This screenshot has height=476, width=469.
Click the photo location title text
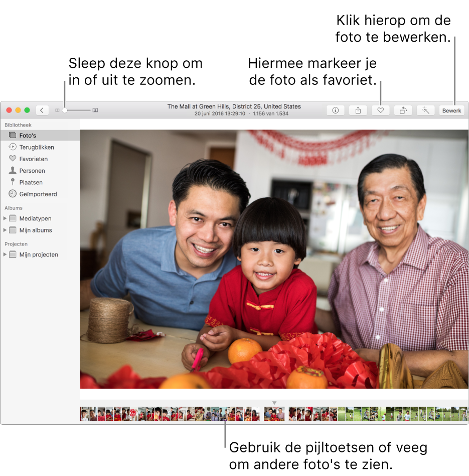point(234,106)
